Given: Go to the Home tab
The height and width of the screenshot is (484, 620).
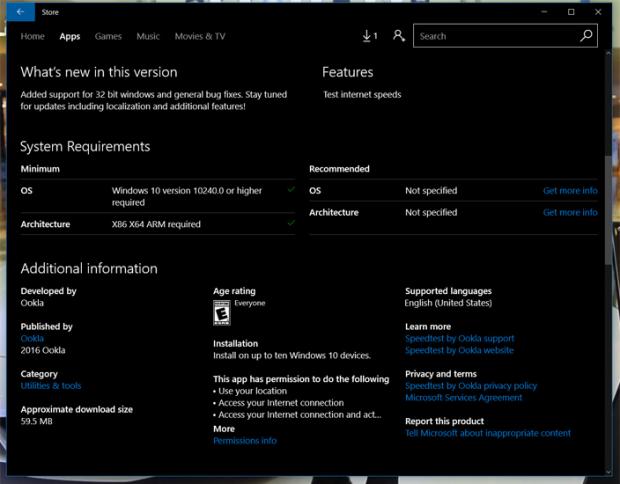Looking at the screenshot, I should 33,36.
